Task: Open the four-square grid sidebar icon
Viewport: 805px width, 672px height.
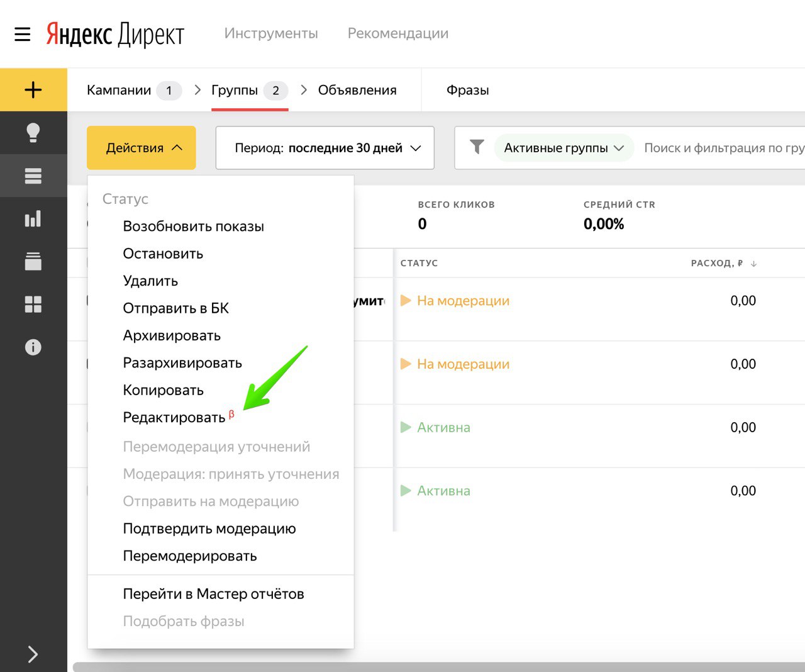Action: point(33,305)
